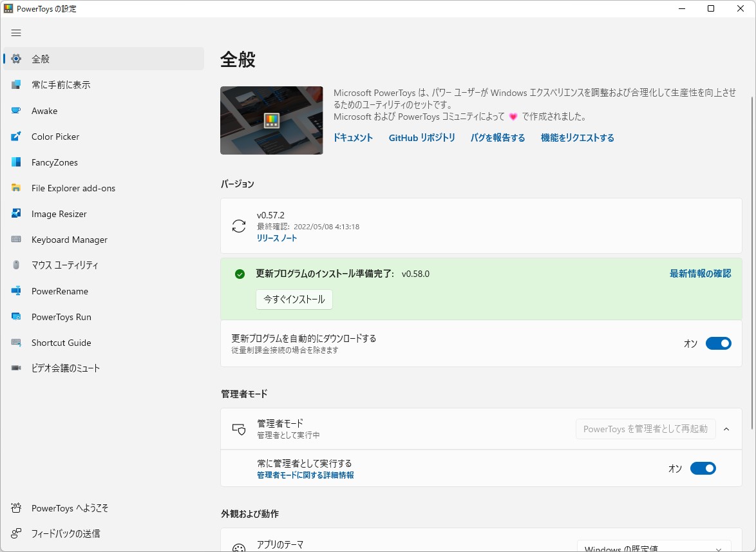Image resolution: width=756 pixels, height=552 pixels.
Task: Select FancyZones in the navigation
Action: coord(104,162)
